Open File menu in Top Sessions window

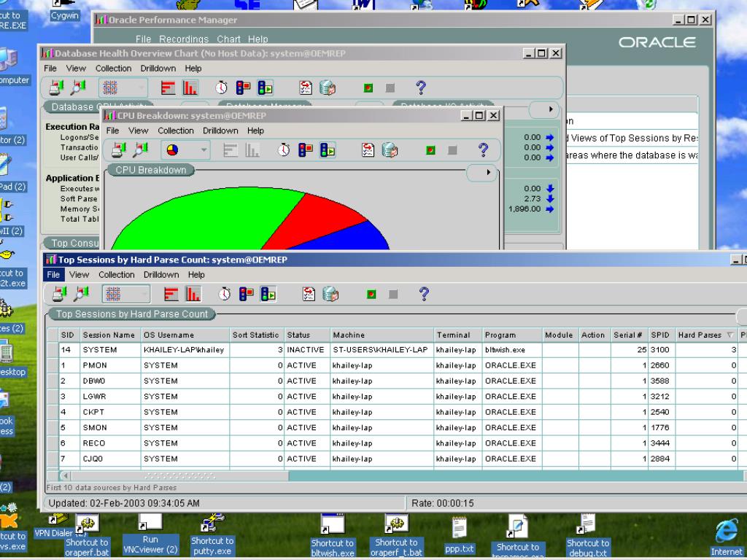[53, 275]
